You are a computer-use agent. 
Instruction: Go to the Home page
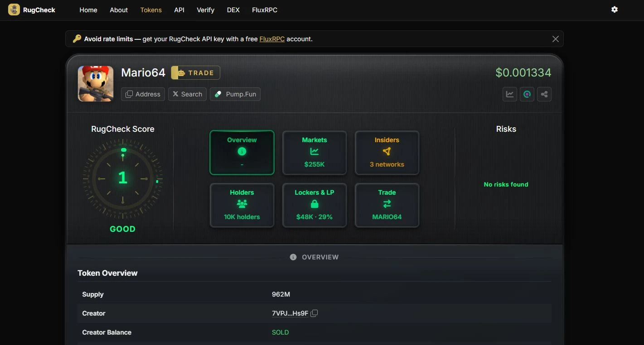[x=88, y=10]
